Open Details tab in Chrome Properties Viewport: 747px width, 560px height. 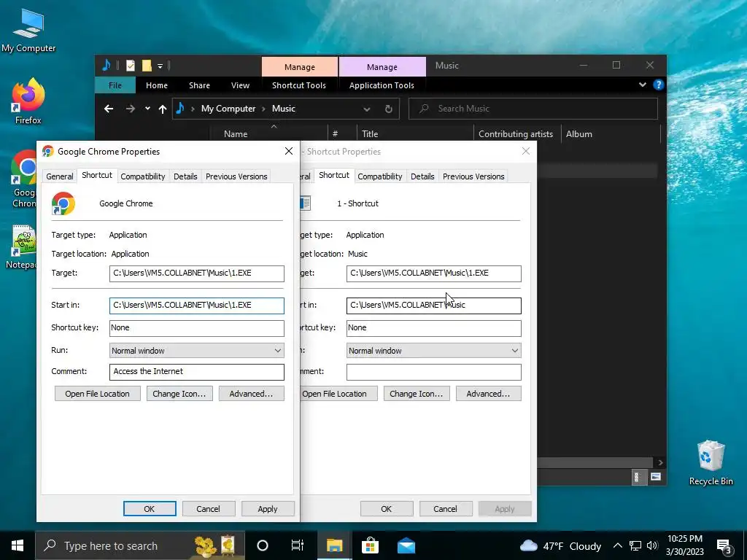click(x=185, y=176)
